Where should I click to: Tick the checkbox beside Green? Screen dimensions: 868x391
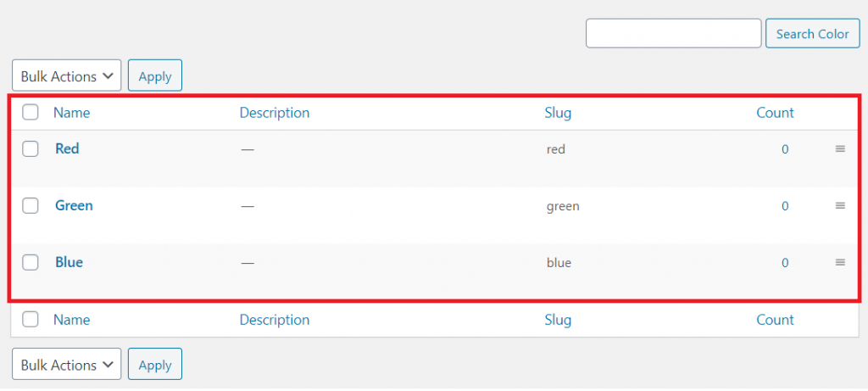pyautogui.click(x=30, y=205)
